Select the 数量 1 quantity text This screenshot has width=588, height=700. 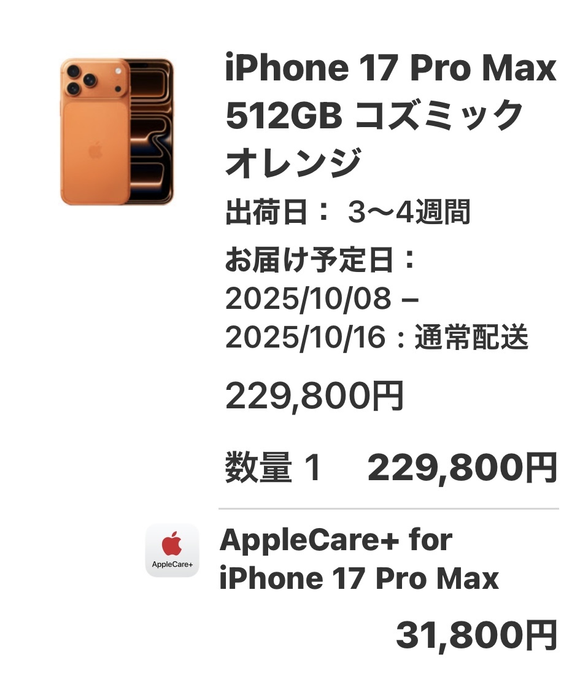pos(273,467)
